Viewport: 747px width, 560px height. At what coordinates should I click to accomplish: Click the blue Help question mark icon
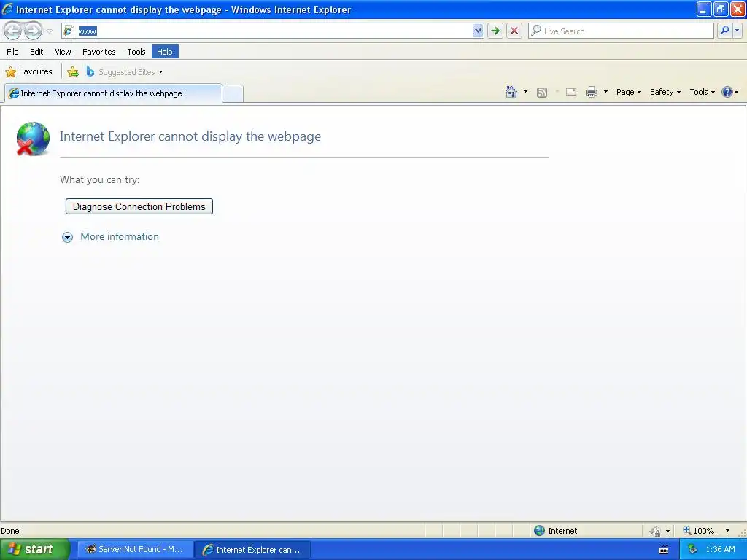point(727,92)
